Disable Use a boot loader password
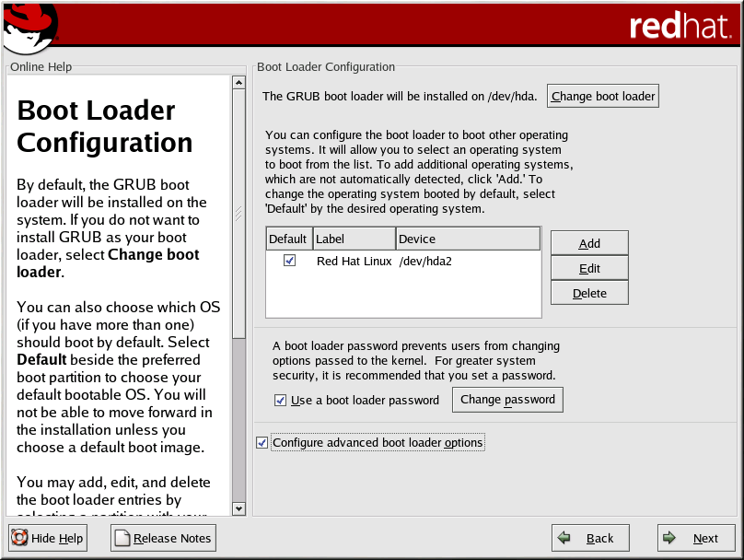Screen dimensions: 744x560 pos(281,400)
